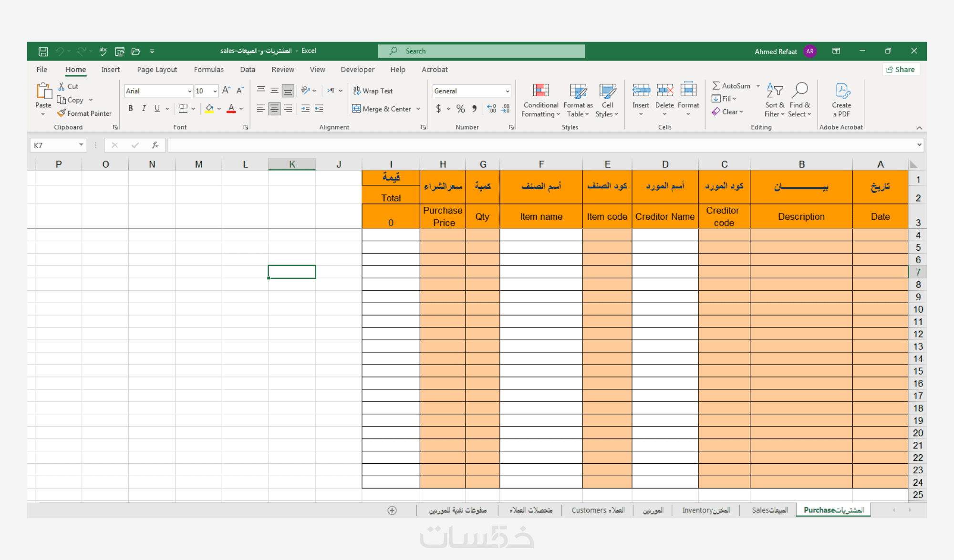The image size is (954, 560).
Task: Expand the General number format dropdown
Action: pos(507,91)
